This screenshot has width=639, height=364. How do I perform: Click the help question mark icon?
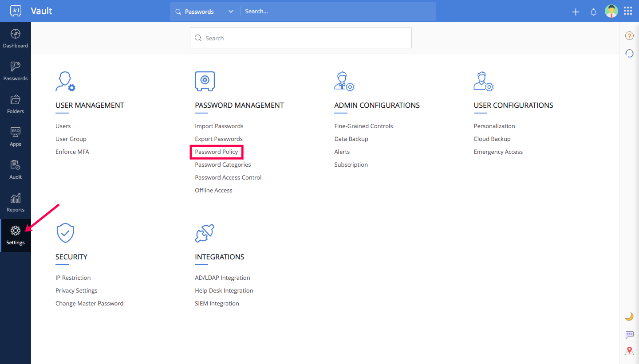click(629, 36)
